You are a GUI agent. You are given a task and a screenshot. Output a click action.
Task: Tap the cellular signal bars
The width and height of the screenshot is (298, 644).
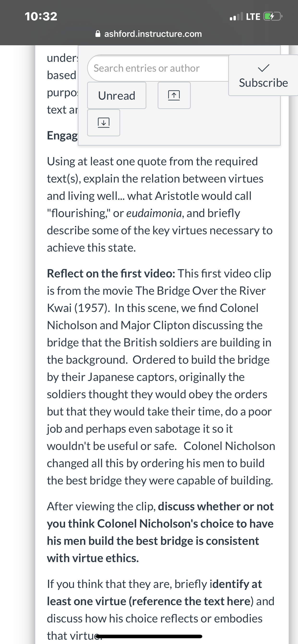click(236, 17)
